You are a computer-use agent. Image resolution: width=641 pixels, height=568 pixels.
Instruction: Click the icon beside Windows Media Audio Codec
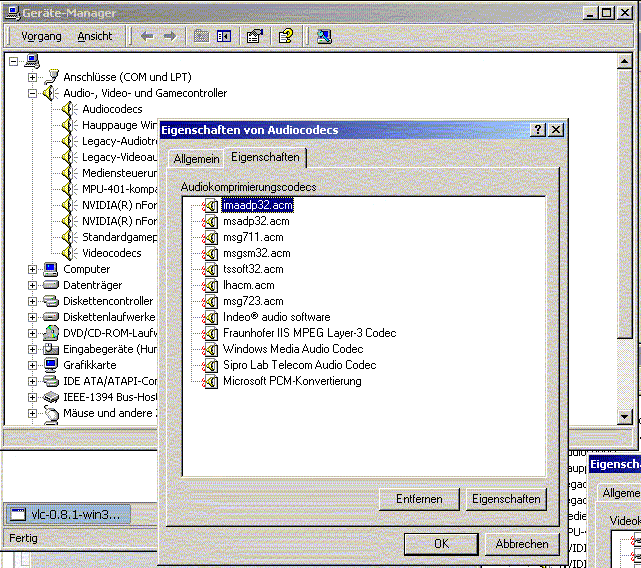[210, 349]
